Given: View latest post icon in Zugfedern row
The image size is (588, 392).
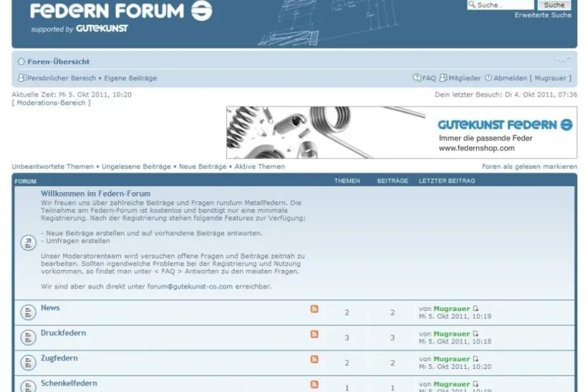Looking at the screenshot, I should tap(475, 359).
